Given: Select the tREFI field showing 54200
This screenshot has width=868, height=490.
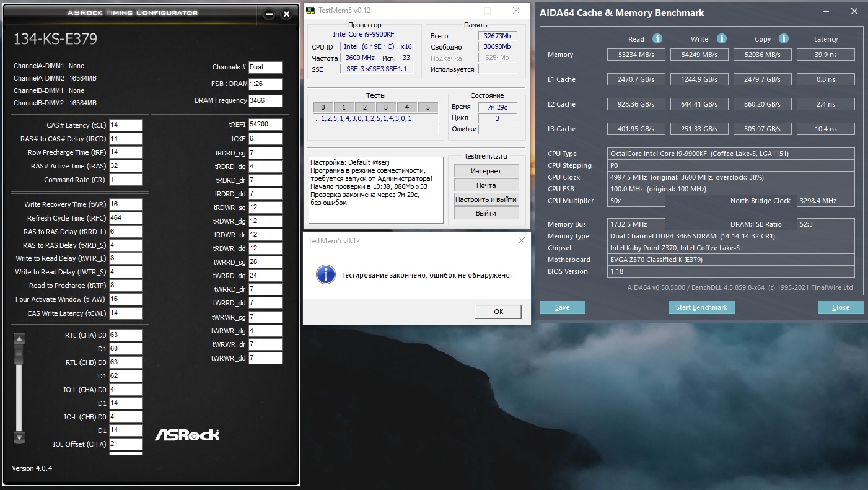Looking at the screenshot, I should pyautogui.click(x=265, y=125).
